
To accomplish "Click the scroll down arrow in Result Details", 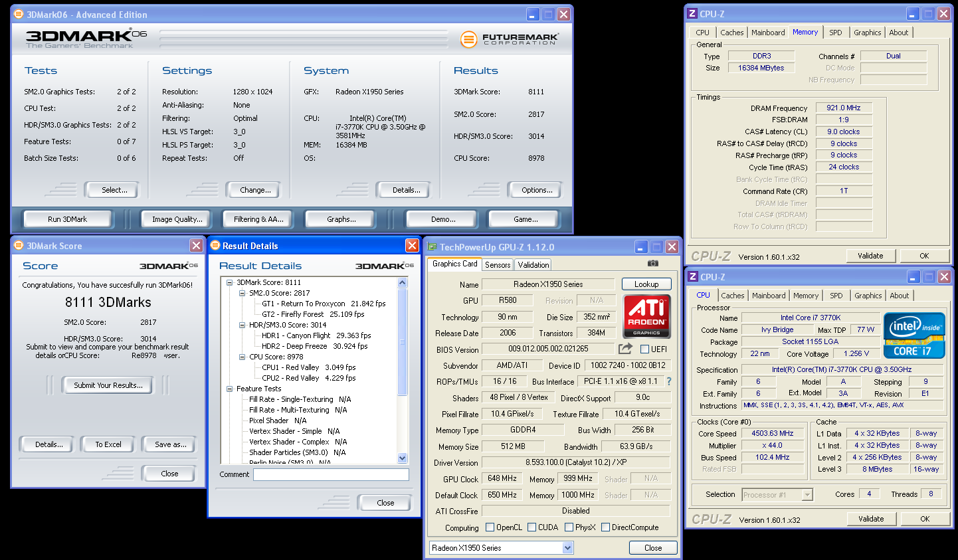I will click(402, 458).
